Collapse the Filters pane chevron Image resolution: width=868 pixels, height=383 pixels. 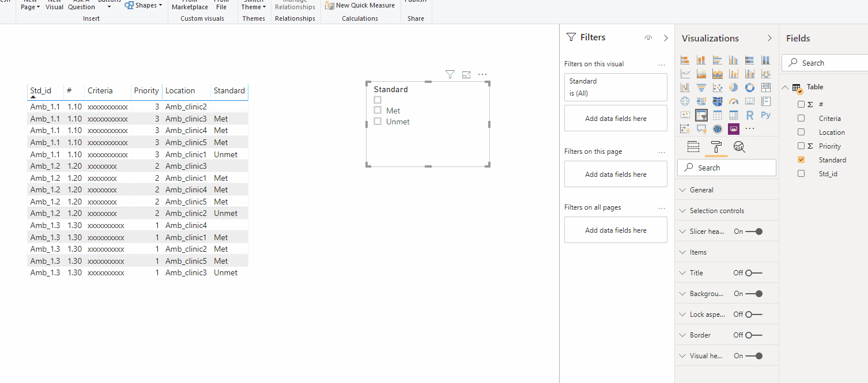666,38
